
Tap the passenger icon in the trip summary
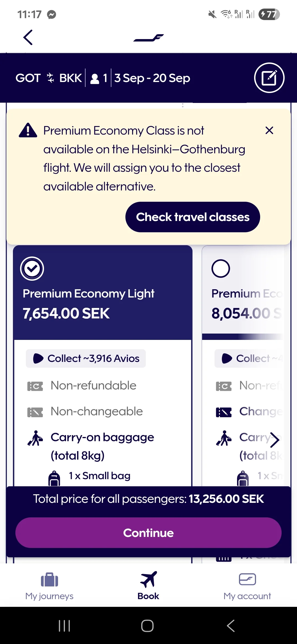pos(95,78)
